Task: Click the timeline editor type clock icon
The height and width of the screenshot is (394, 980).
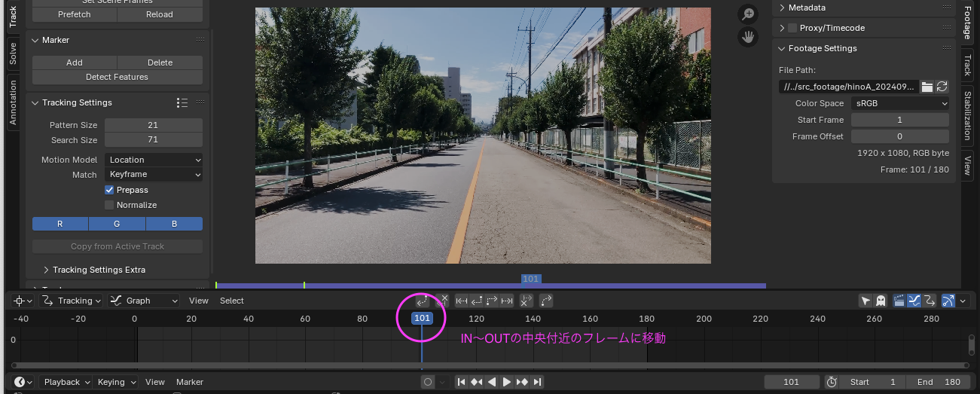Action: pyautogui.click(x=23, y=382)
